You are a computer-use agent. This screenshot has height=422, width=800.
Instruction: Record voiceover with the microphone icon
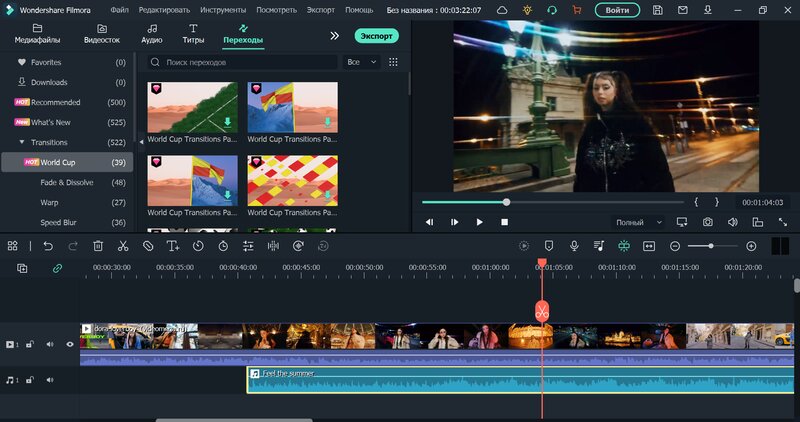coord(574,246)
